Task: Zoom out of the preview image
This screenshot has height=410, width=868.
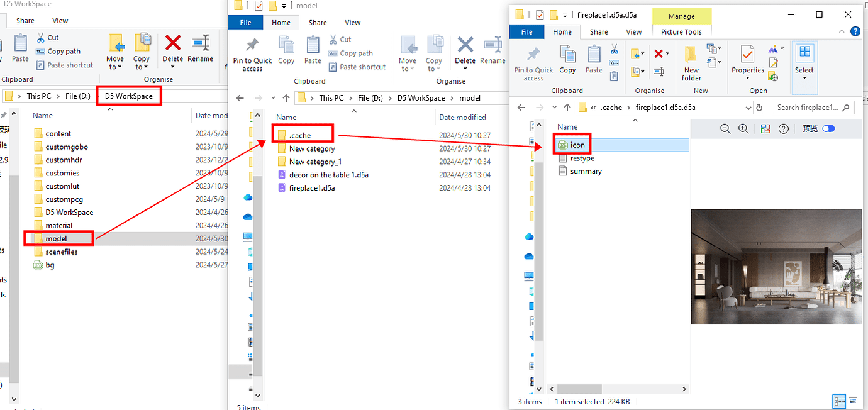Action: tap(725, 128)
